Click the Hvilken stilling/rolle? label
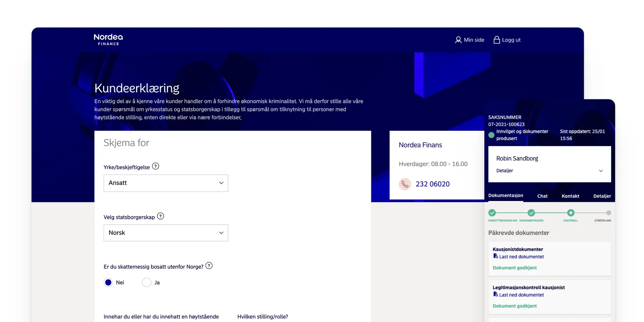 (263, 317)
